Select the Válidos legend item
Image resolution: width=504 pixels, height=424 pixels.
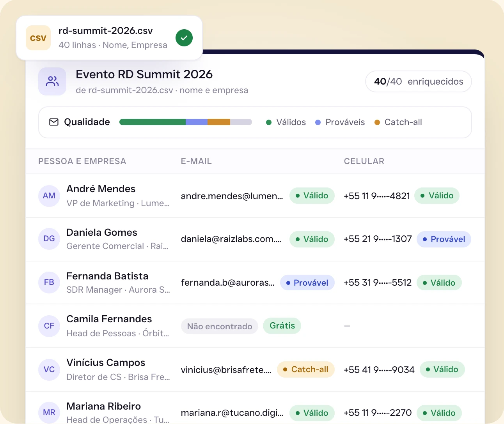pos(286,122)
